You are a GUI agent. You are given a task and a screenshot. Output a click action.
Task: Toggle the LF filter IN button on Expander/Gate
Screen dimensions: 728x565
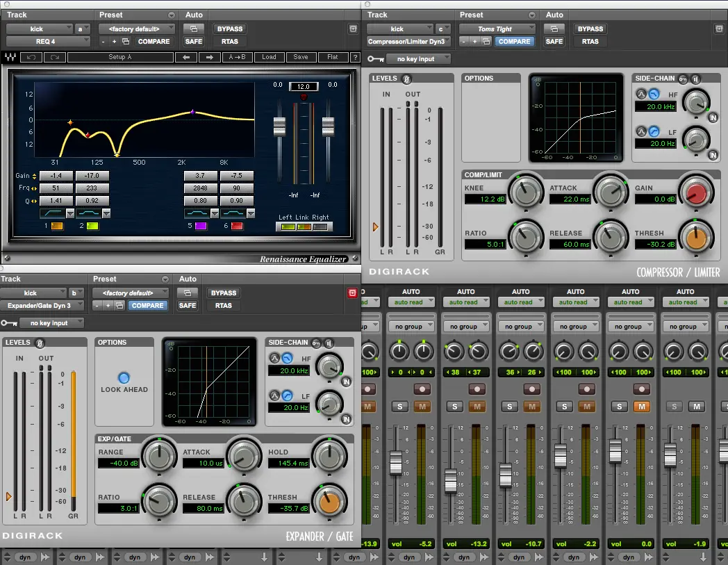coord(347,419)
